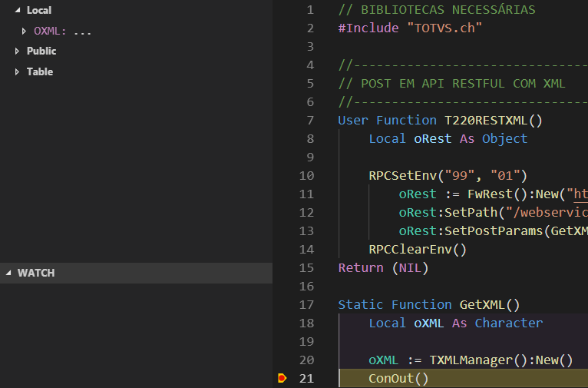Click the GetXML function name on line 17

(482, 305)
